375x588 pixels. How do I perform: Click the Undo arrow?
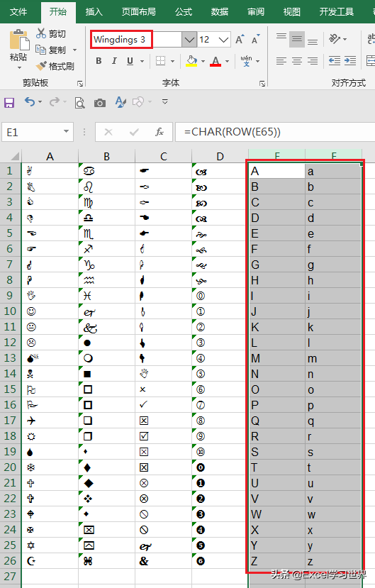(x=30, y=101)
